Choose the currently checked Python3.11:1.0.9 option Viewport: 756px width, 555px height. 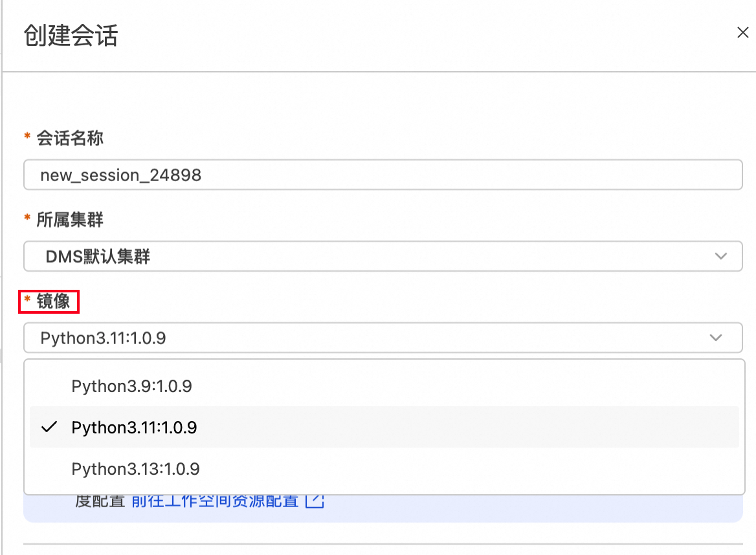(135, 428)
